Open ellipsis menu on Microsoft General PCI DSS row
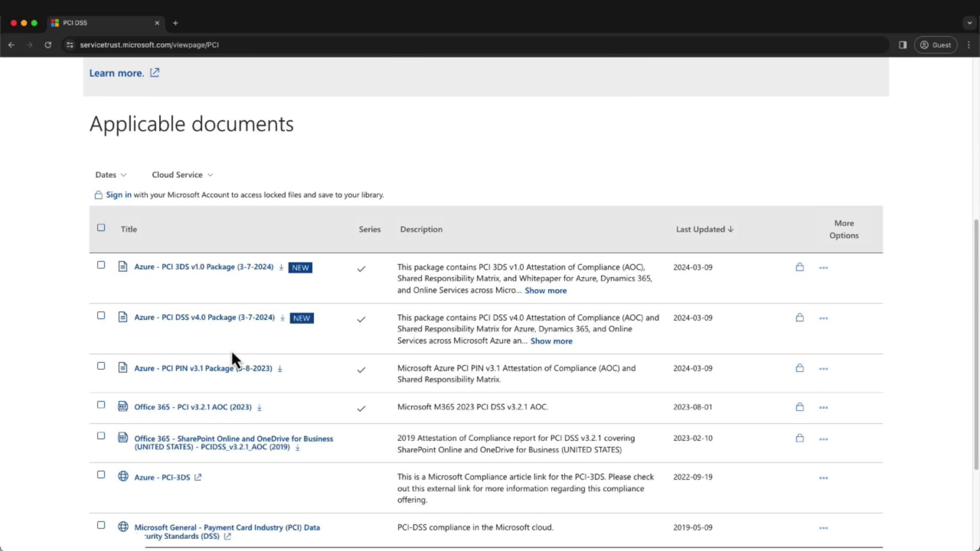 [823, 528]
